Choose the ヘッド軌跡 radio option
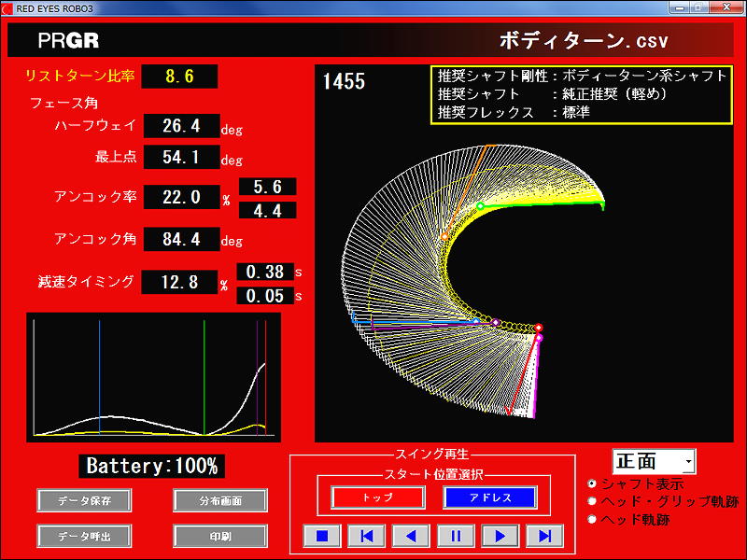Viewport: 747px width, 560px height. click(x=592, y=518)
